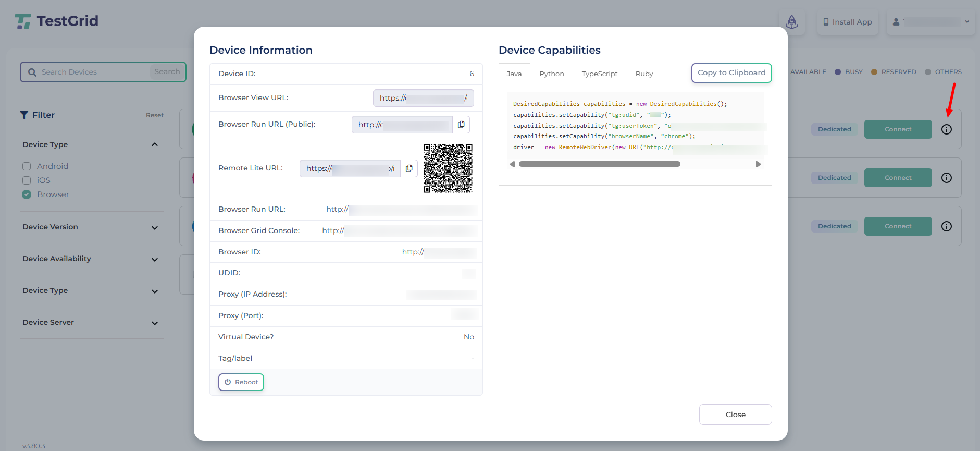The image size is (980, 451).
Task: Click the QR code image
Action: pos(448,168)
